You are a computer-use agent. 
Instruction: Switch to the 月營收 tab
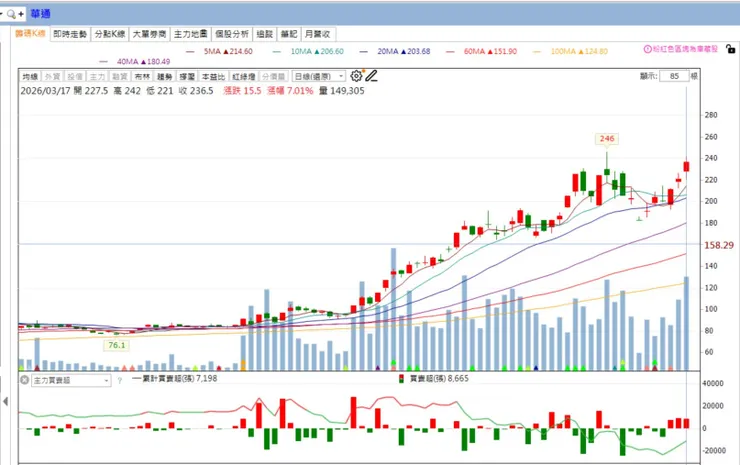(318, 34)
